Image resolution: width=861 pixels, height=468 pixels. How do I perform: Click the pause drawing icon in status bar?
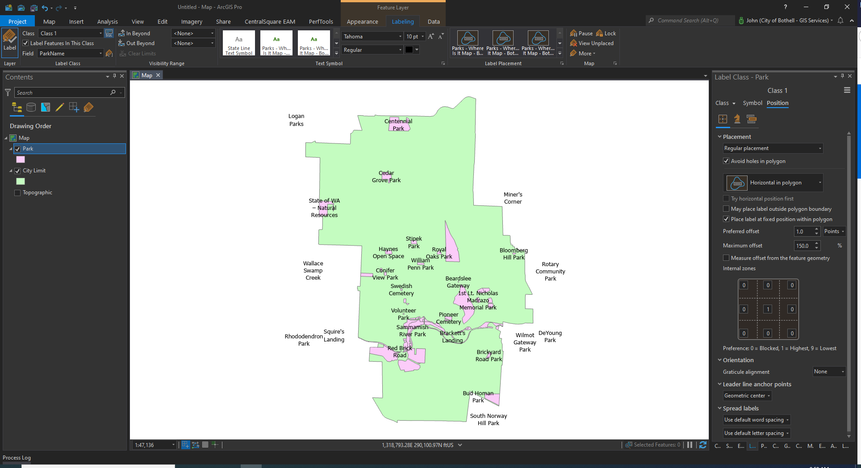pyautogui.click(x=690, y=445)
